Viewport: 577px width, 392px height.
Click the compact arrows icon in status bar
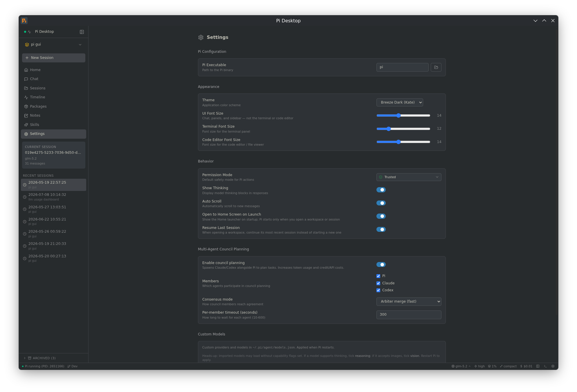click(501, 366)
